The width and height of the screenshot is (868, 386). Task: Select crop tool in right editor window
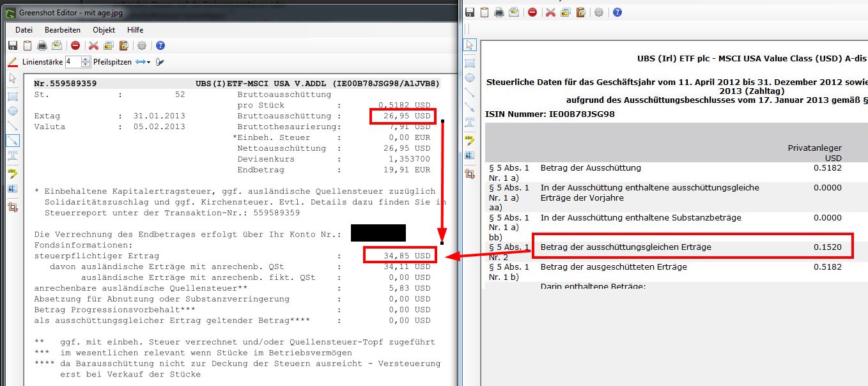coord(470,174)
